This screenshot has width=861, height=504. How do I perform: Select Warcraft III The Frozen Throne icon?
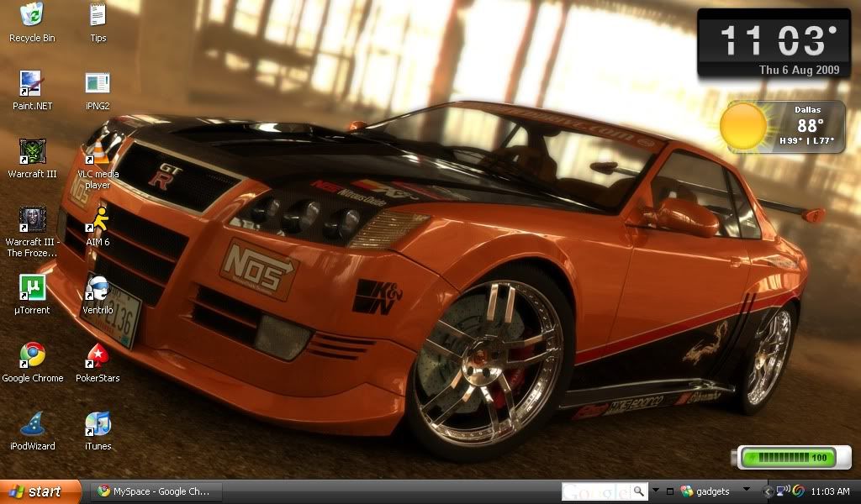click(x=32, y=219)
